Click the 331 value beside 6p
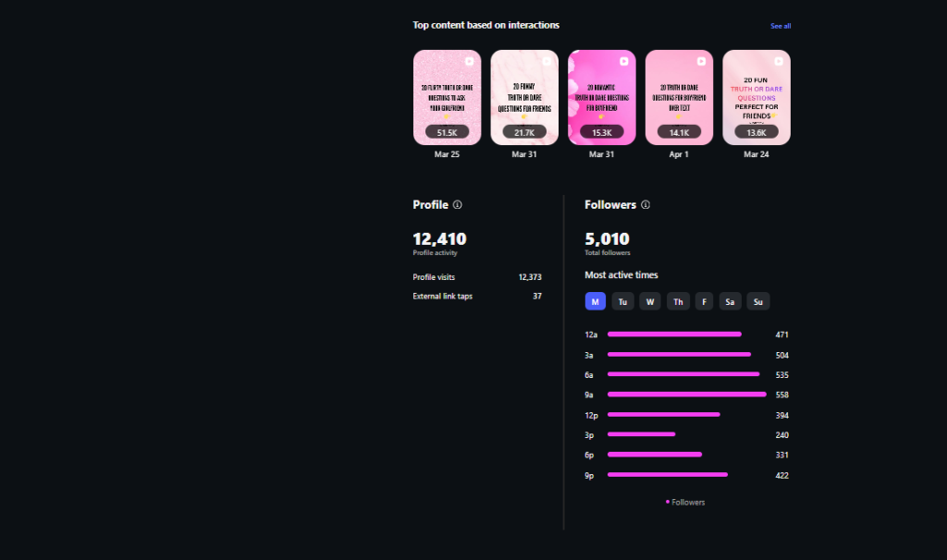The width and height of the screenshot is (947, 560). (x=781, y=455)
